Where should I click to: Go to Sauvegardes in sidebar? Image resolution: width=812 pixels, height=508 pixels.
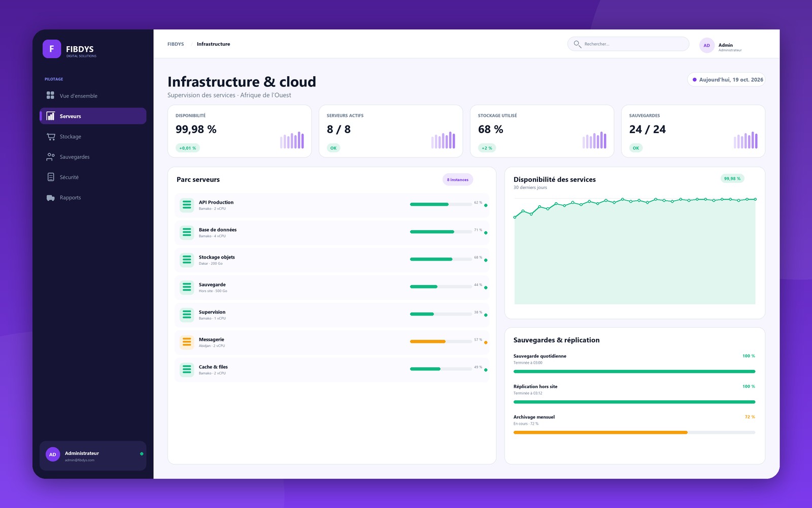coord(93,156)
